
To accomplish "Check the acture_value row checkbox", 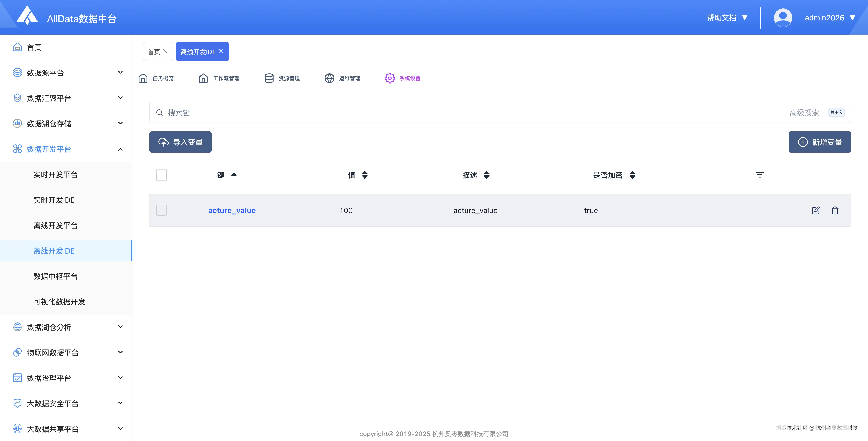I will [x=161, y=210].
